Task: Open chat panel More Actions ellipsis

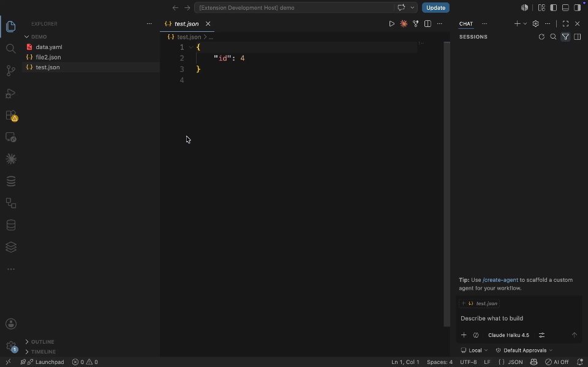Action: (548, 24)
